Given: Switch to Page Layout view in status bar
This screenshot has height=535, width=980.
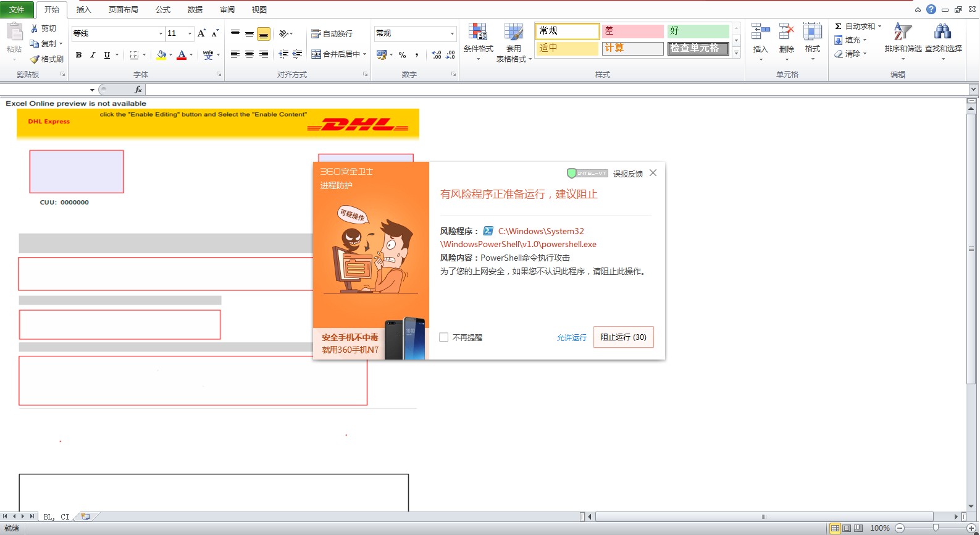Looking at the screenshot, I should pyautogui.click(x=847, y=528).
